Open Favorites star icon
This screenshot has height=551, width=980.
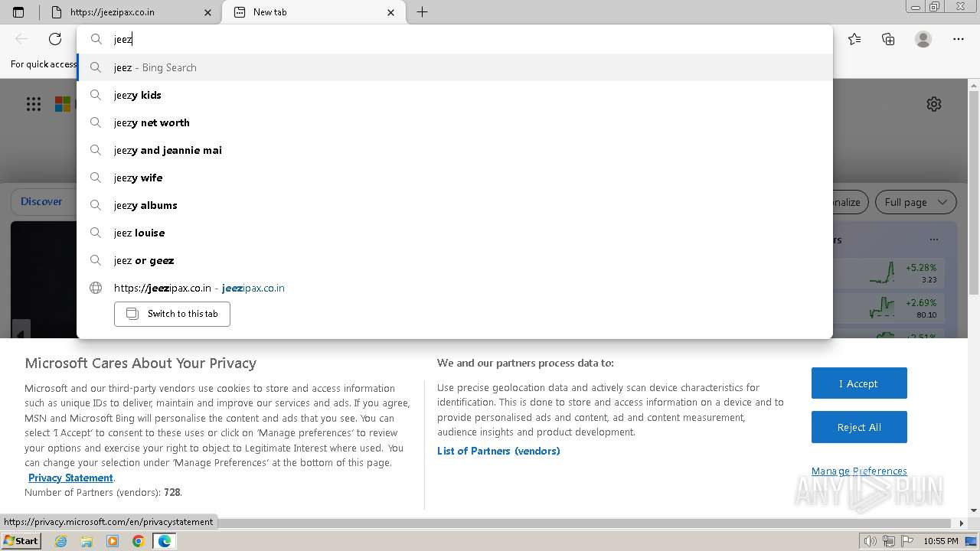click(x=854, y=39)
